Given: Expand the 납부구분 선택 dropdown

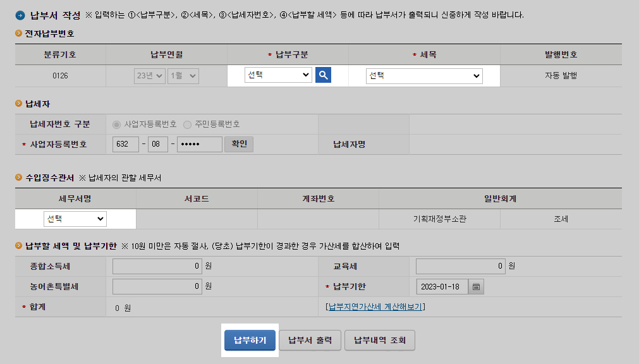Looking at the screenshot, I should (x=278, y=75).
